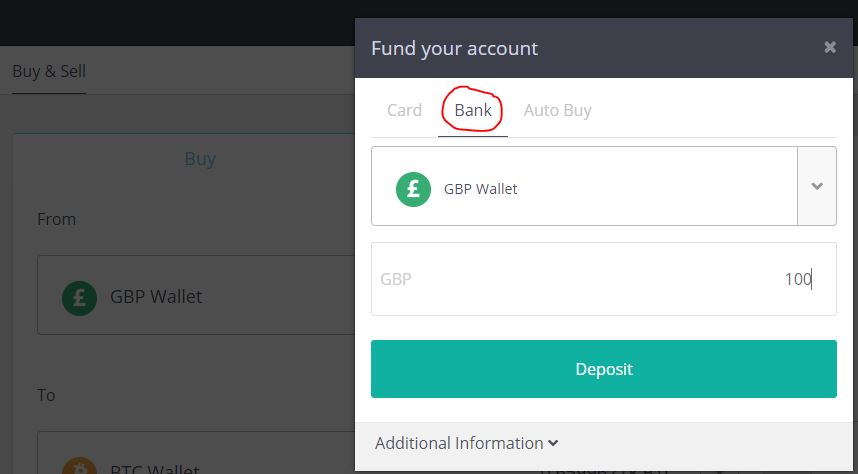Screen dimensions: 858x474
Task: Click the From label above wallet
Action: (x=56, y=219)
